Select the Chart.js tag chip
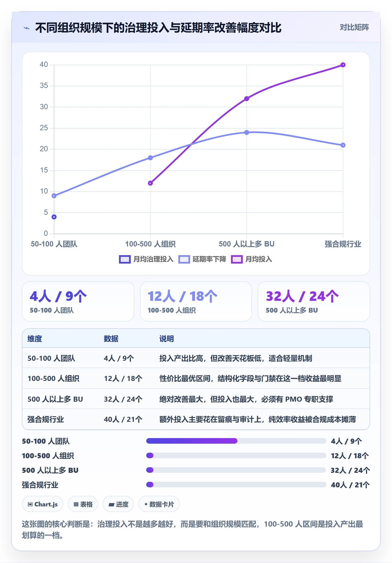 point(43,504)
